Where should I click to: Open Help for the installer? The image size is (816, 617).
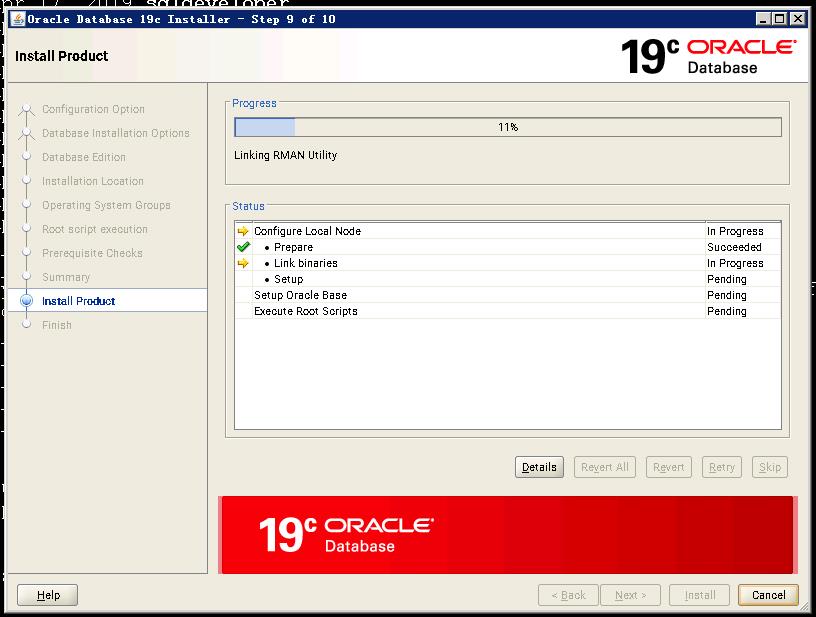pos(48,595)
